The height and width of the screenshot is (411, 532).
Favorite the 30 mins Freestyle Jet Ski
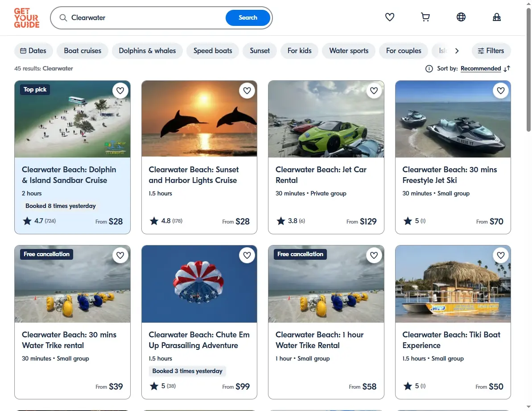(x=501, y=91)
